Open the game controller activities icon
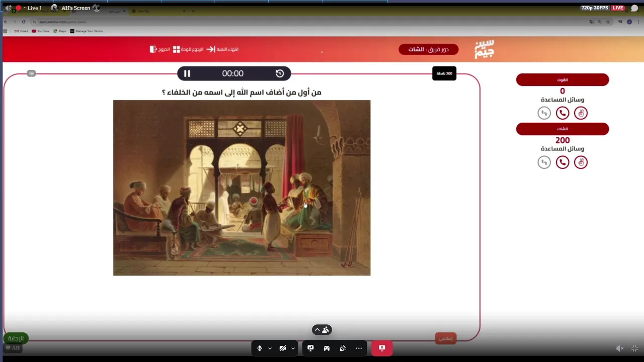644x362 pixels. point(327,348)
